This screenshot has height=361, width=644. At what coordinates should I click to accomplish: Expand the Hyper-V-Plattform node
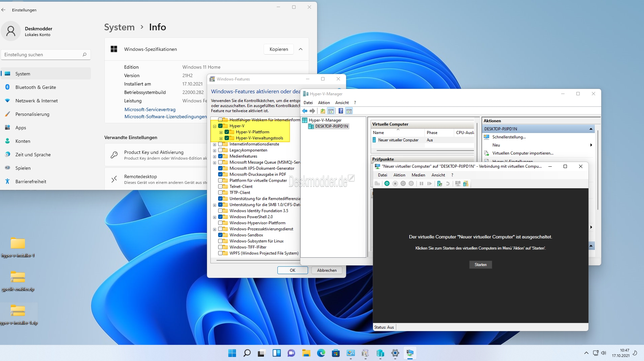coord(221,132)
